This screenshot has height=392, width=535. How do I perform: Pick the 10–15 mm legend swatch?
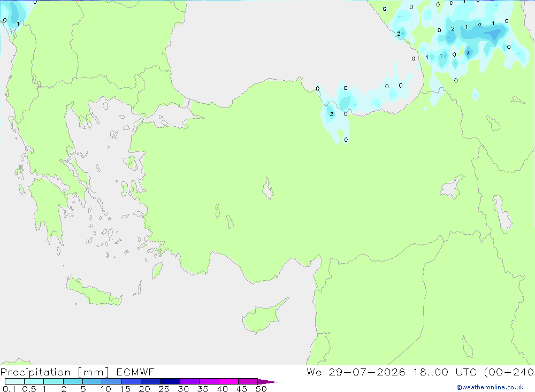coord(112,381)
